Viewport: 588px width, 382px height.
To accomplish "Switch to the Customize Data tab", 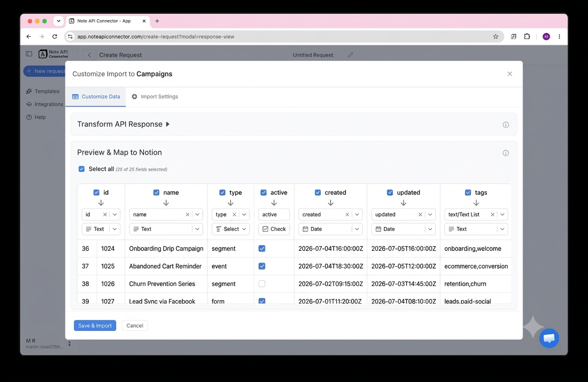I will point(96,96).
